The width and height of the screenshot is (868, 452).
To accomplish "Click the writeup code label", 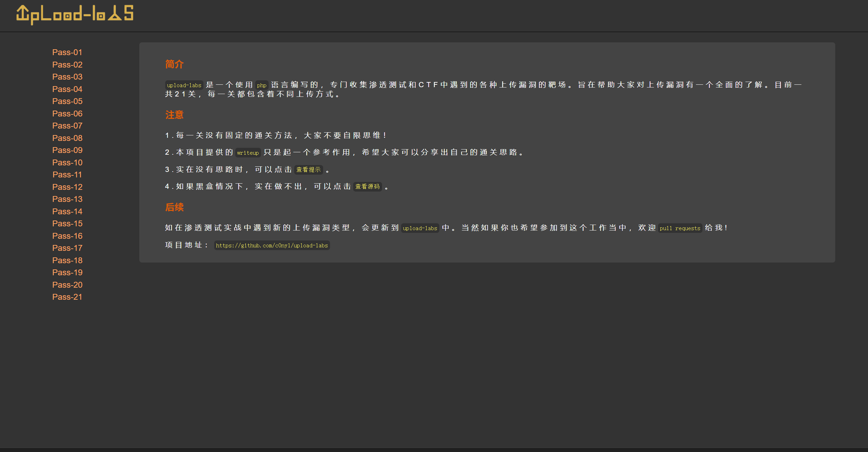I will click(248, 153).
